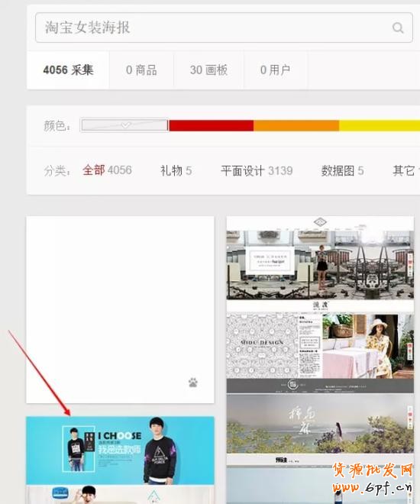Open the I CHOOSE blue banner thumbnail
The height and width of the screenshot is (504, 420).
120,450
